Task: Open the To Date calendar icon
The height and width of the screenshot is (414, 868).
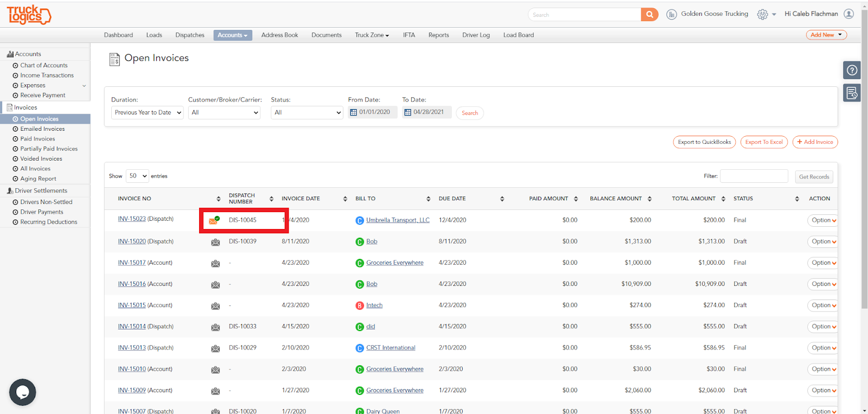Action: 408,112
